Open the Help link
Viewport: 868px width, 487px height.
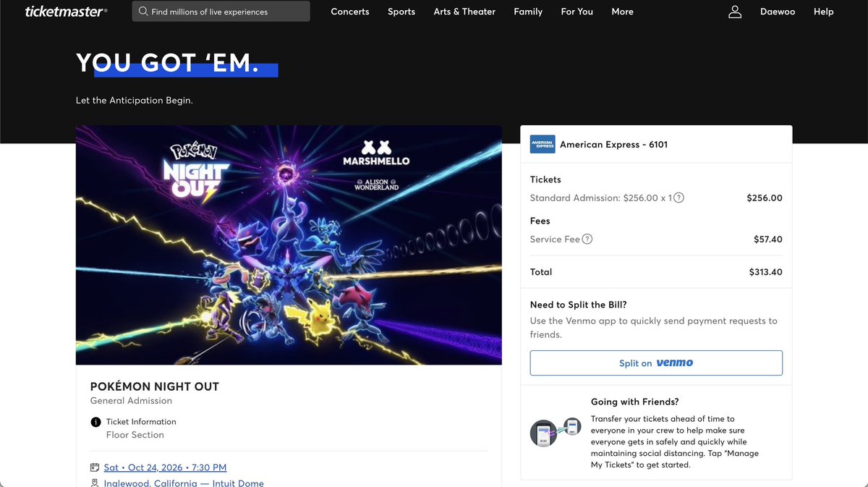click(824, 12)
